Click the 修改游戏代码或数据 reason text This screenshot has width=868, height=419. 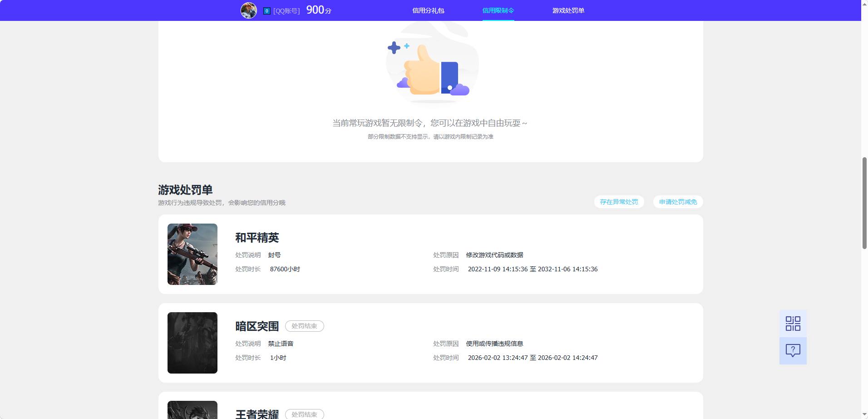tap(494, 255)
